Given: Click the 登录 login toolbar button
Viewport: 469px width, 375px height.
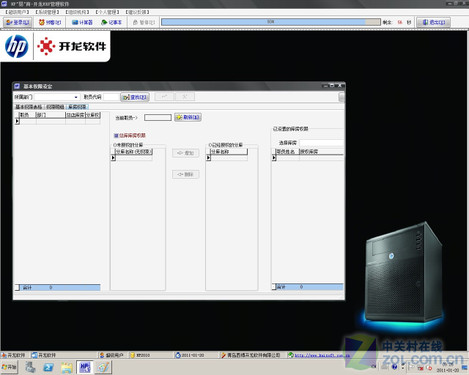Looking at the screenshot, I should (18, 22).
